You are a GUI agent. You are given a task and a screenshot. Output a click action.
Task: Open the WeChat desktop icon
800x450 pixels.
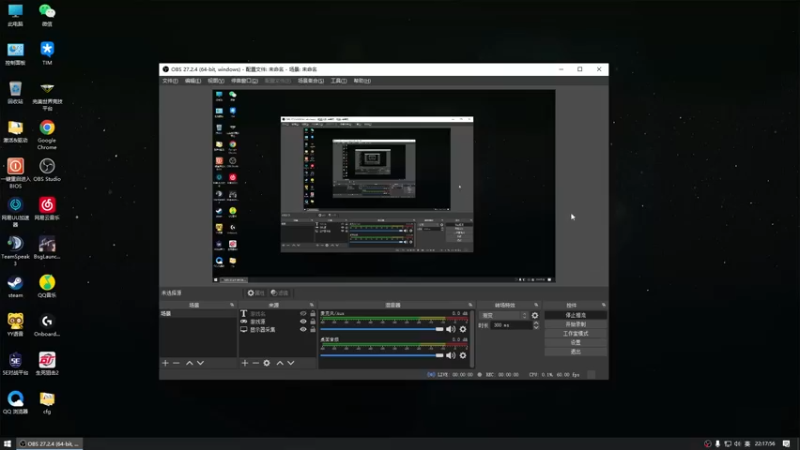pos(47,15)
